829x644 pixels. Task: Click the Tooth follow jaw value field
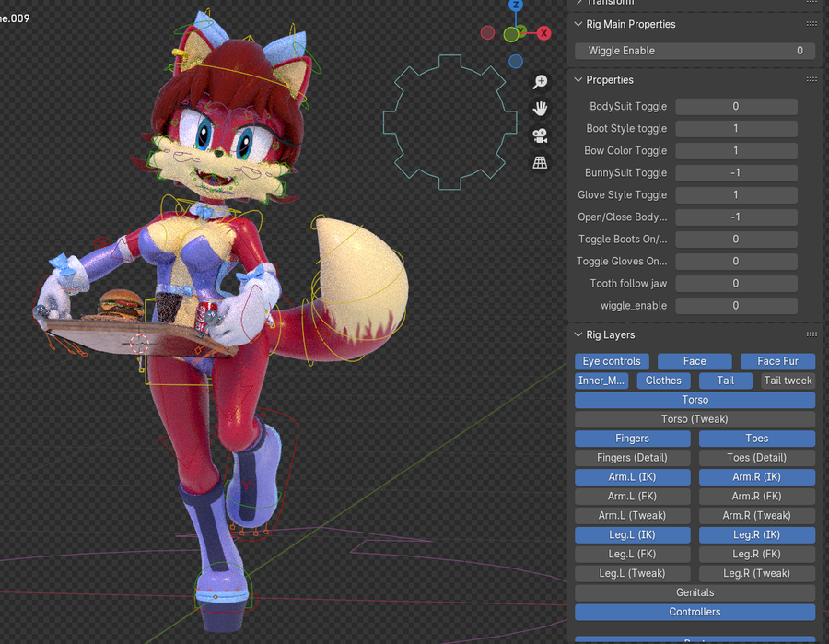736,283
